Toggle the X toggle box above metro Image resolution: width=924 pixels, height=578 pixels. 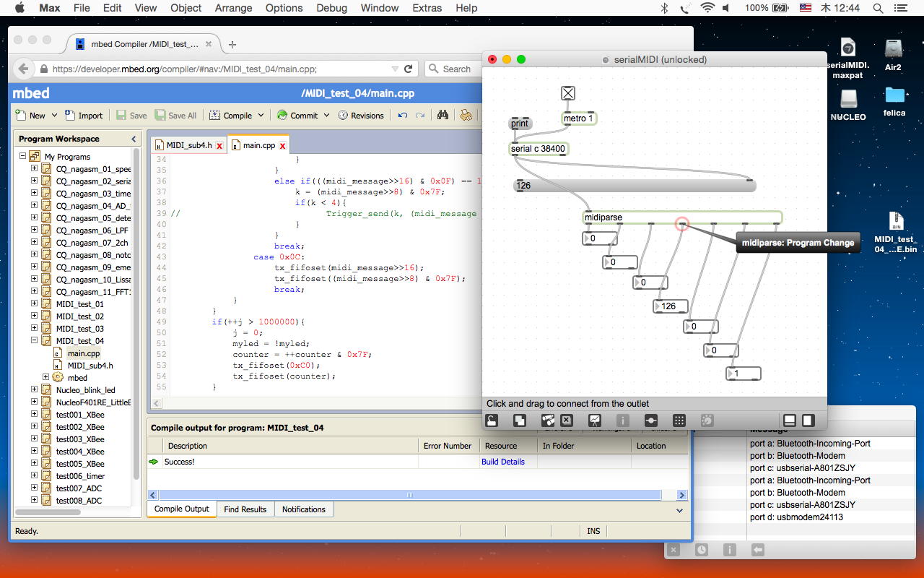point(568,93)
